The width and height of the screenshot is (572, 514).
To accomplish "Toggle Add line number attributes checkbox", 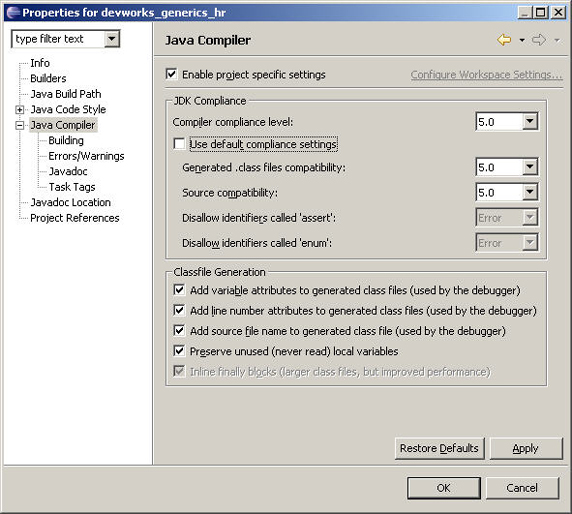I will [x=179, y=310].
